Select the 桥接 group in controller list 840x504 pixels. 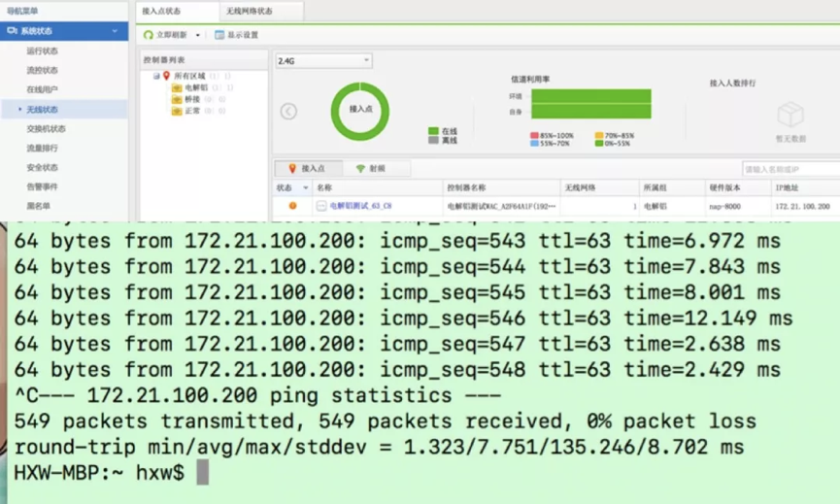191,99
